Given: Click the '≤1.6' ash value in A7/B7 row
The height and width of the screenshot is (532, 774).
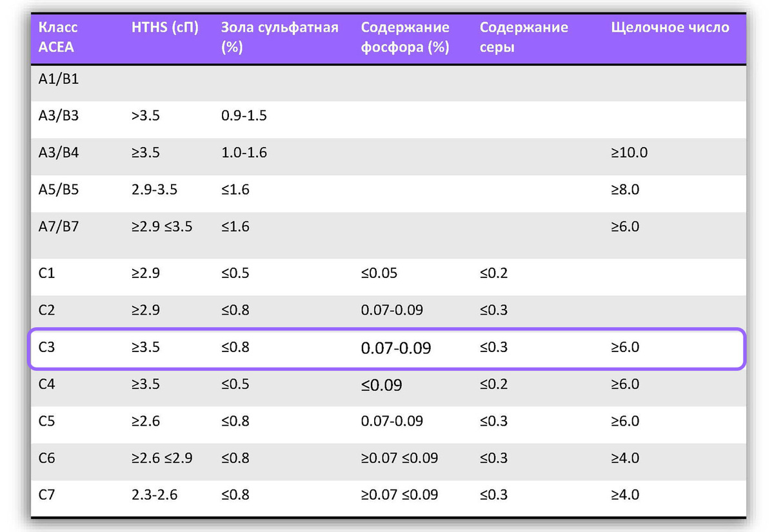Looking at the screenshot, I should coord(235,226).
